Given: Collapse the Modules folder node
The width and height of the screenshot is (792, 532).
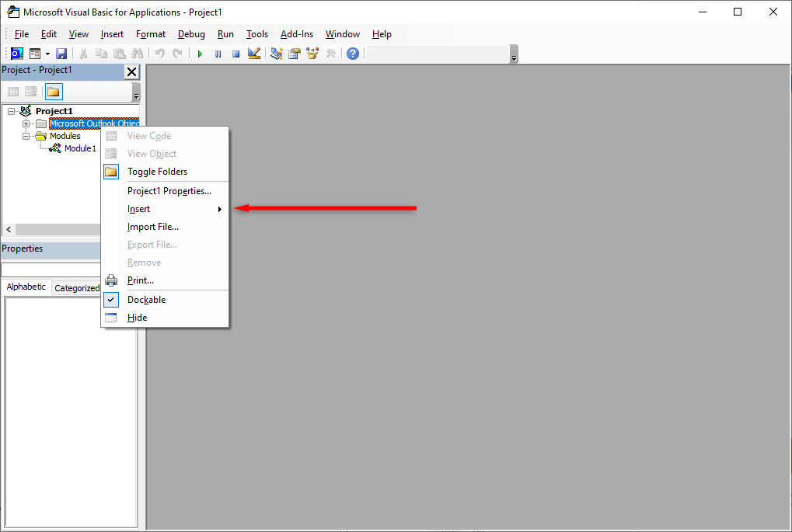Looking at the screenshot, I should click(26, 136).
